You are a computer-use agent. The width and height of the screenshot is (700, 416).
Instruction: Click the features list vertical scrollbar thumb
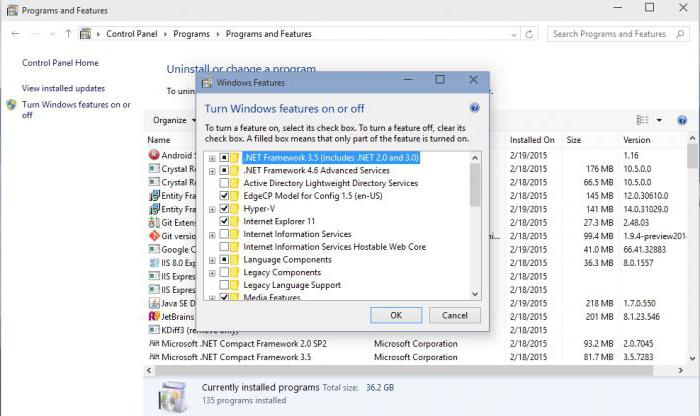point(475,185)
